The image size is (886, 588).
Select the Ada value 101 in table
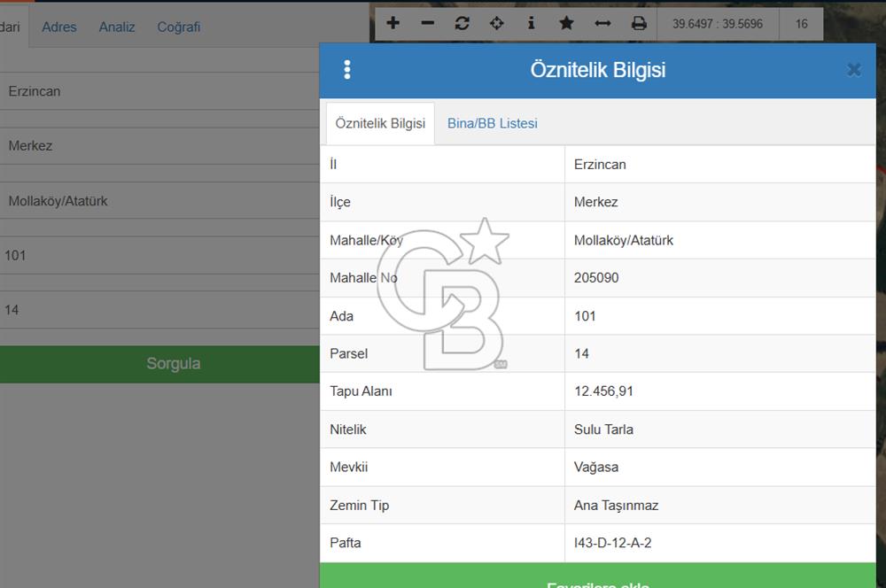click(585, 316)
